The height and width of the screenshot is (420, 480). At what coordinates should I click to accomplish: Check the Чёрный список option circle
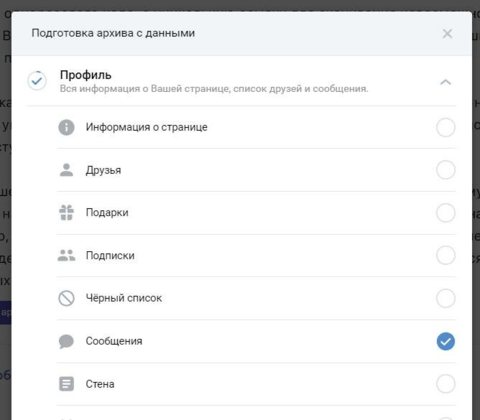tap(446, 298)
